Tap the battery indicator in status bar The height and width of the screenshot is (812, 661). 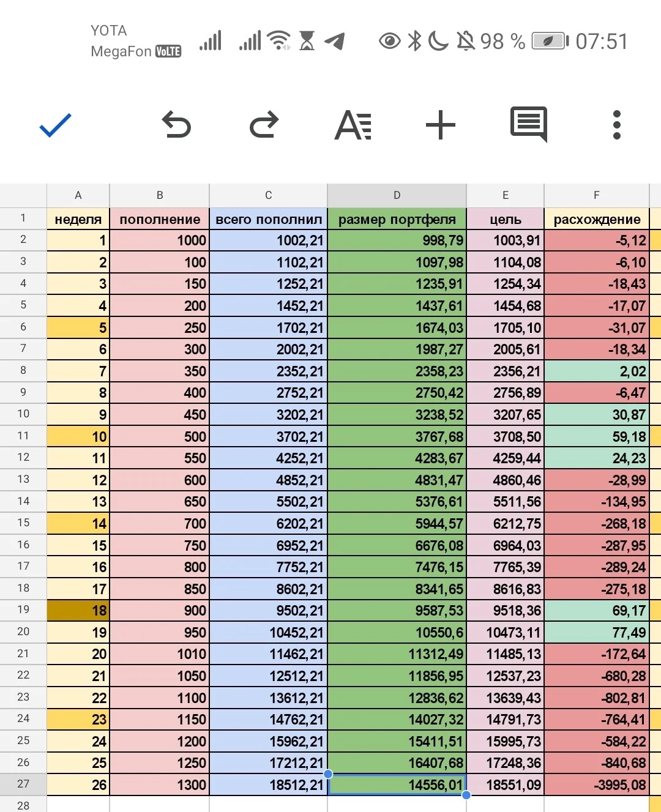550,42
